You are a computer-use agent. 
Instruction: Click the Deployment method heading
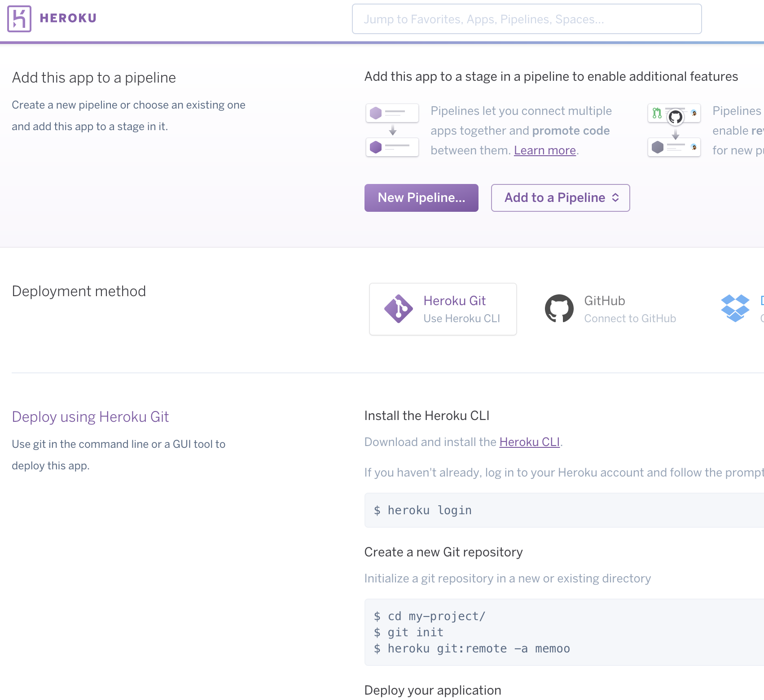(x=79, y=291)
